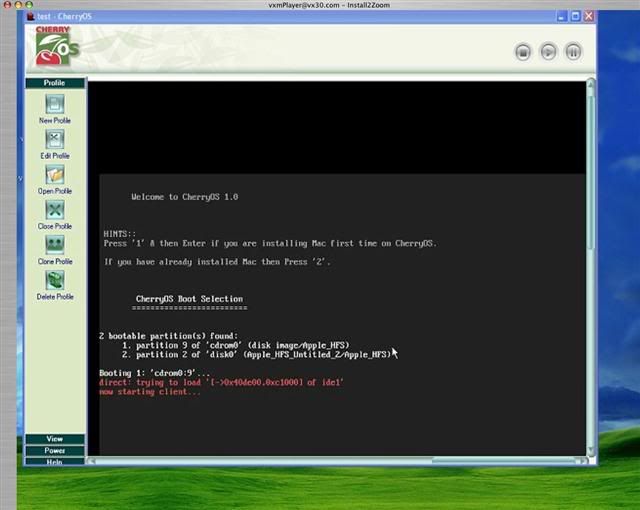Click the '2 bootable partition(s) found' line
This screenshot has height=510, width=640.
click(x=168, y=336)
